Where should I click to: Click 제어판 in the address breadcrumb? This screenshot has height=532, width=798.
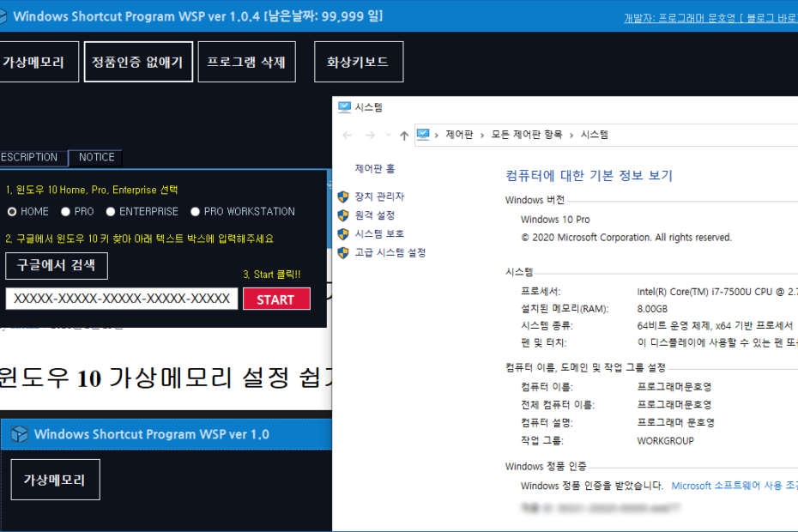[459, 135]
